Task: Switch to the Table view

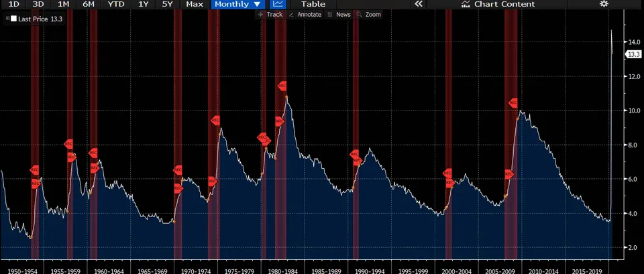Action: coord(313,4)
